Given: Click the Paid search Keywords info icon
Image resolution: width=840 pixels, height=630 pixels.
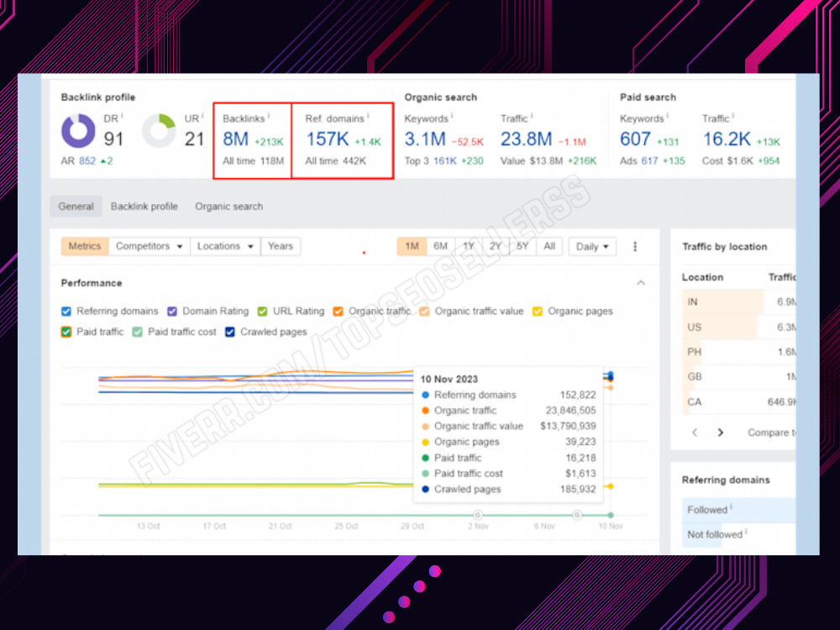Looking at the screenshot, I should [x=667, y=116].
